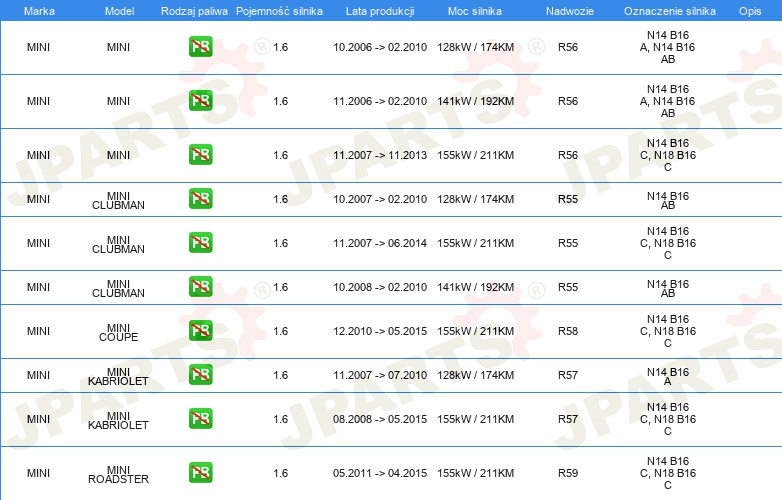The width and height of the screenshot is (782, 500).
Task: Click the Lata produkcji column header
Action: point(379,9)
